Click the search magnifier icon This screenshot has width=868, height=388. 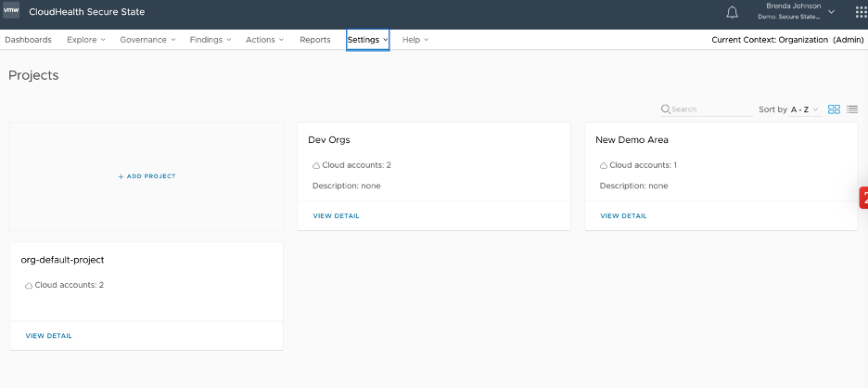coord(665,110)
